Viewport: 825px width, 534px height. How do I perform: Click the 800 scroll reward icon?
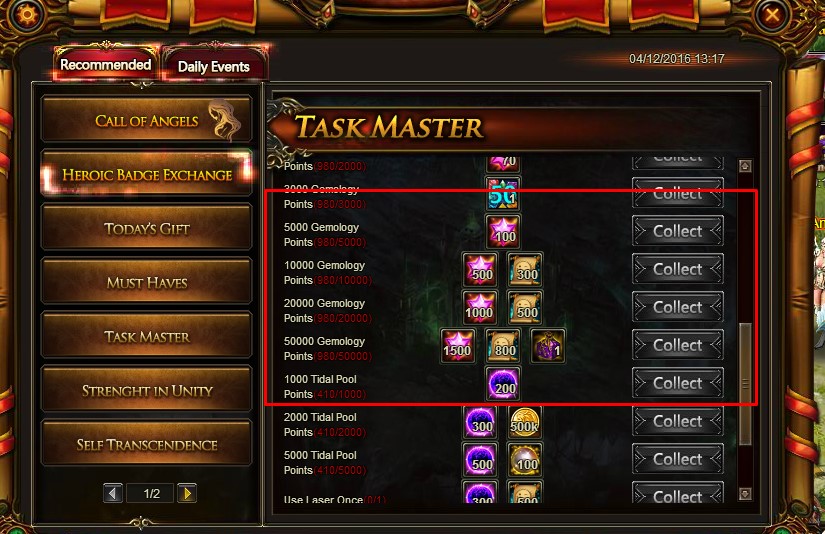504,346
